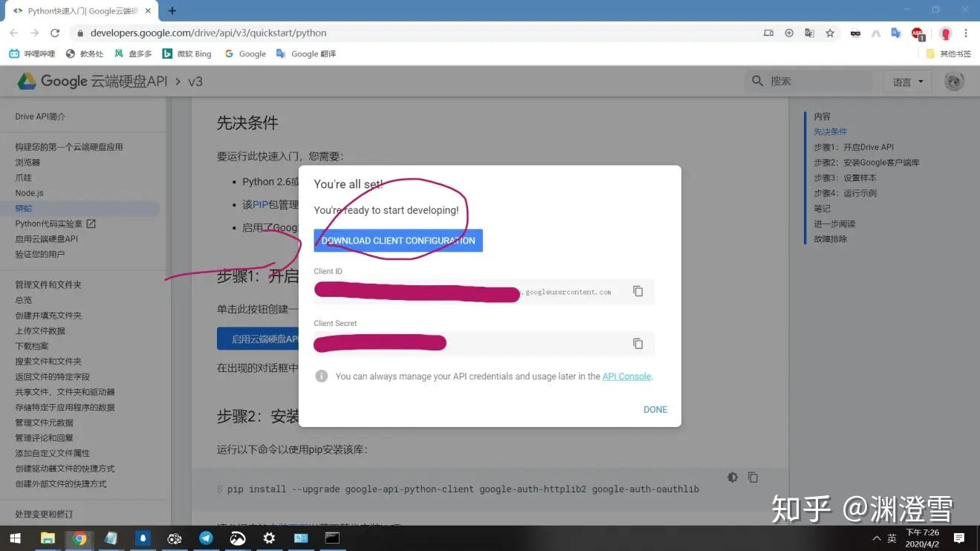Viewport: 980px width, 551px height.
Task: Go back to previous page
Action: 13,33
